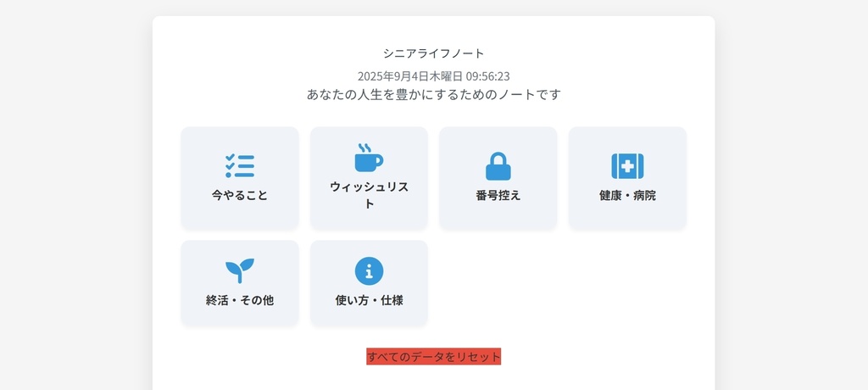Click the red すべてのデータをリセット button
The image size is (868, 390).
[433, 357]
